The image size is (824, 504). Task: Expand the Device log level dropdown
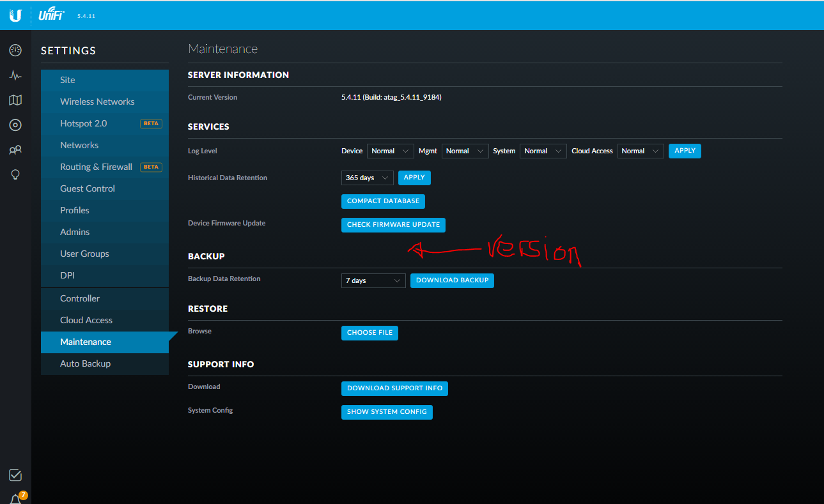click(390, 151)
